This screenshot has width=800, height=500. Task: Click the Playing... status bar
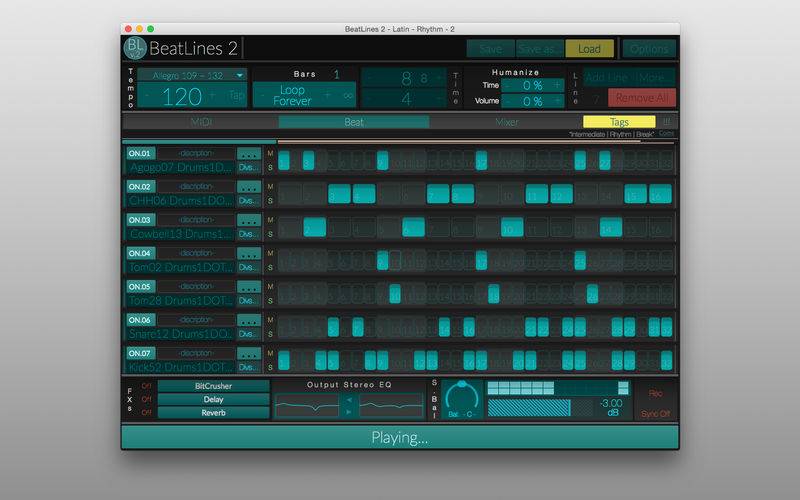pos(399,437)
